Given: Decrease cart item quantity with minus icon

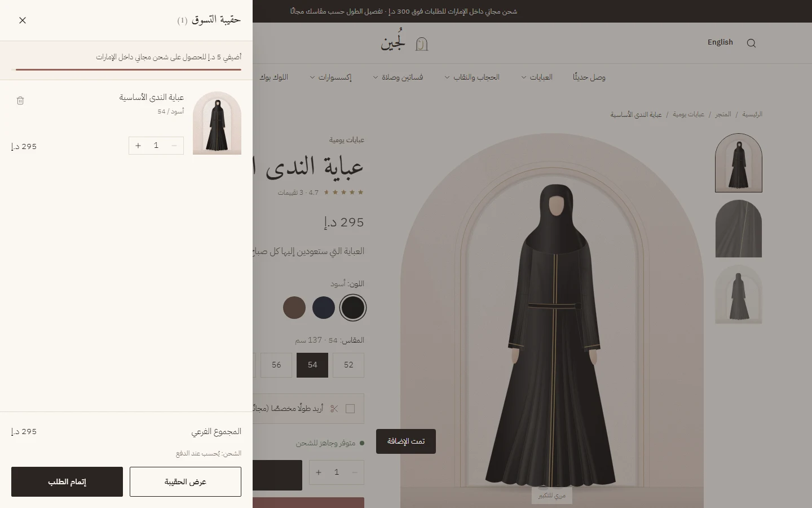Looking at the screenshot, I should [174, 146].
